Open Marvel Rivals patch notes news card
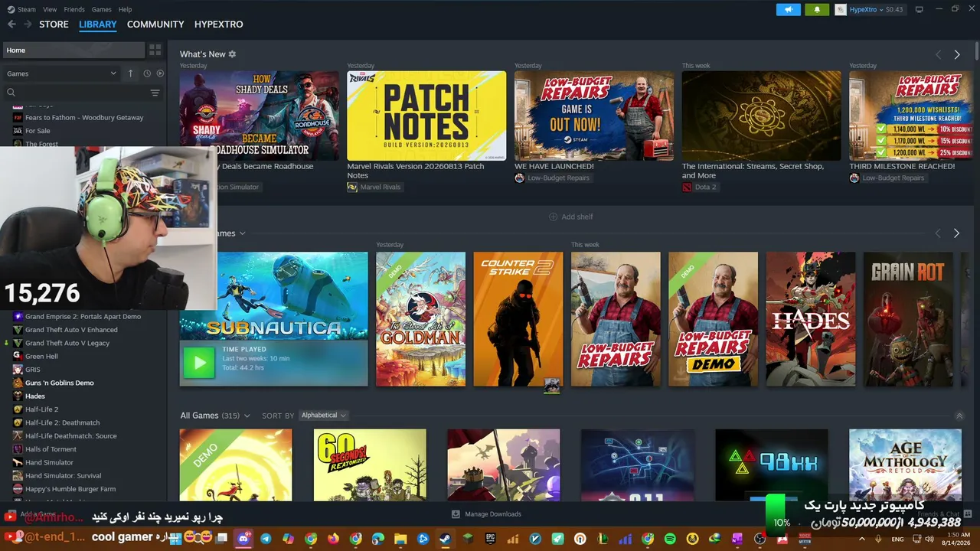 [x=426, y=116]
